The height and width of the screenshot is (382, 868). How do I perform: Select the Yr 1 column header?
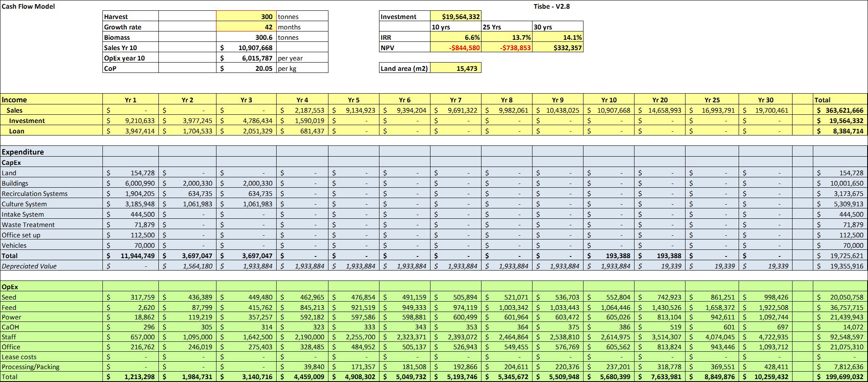click(x=131, y=99)
